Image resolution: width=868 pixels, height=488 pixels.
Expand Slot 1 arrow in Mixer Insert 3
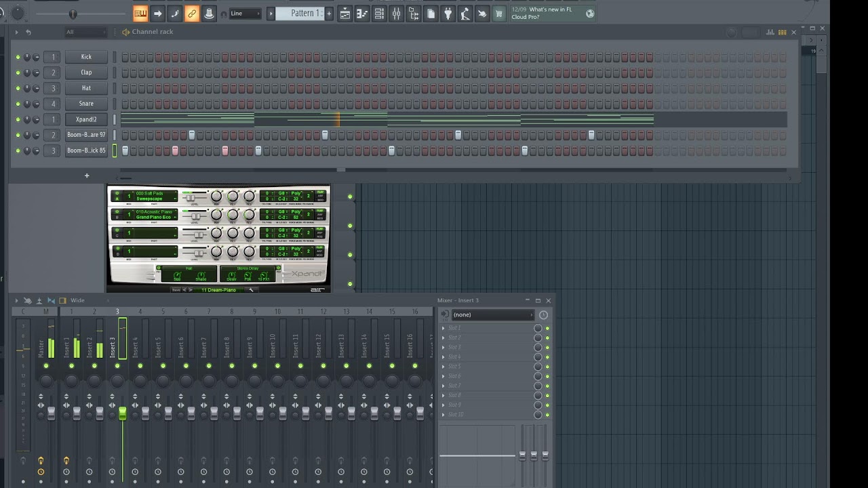tap(443, 328)
